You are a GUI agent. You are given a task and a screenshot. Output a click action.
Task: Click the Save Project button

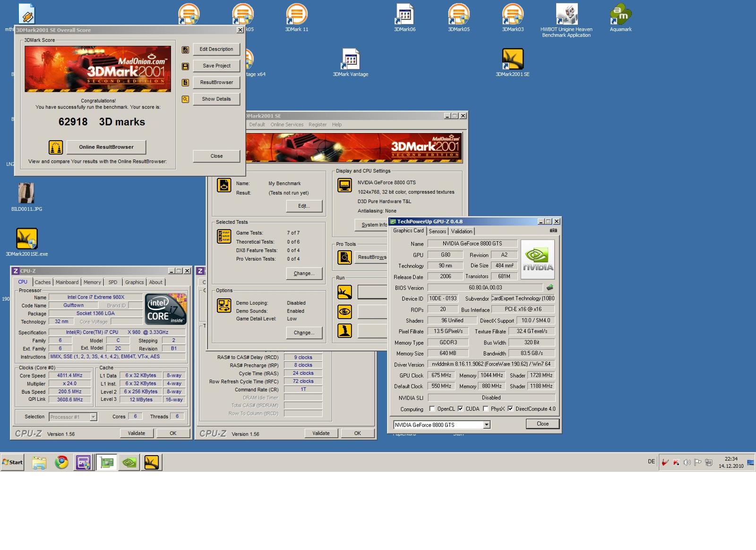point(216,66)
